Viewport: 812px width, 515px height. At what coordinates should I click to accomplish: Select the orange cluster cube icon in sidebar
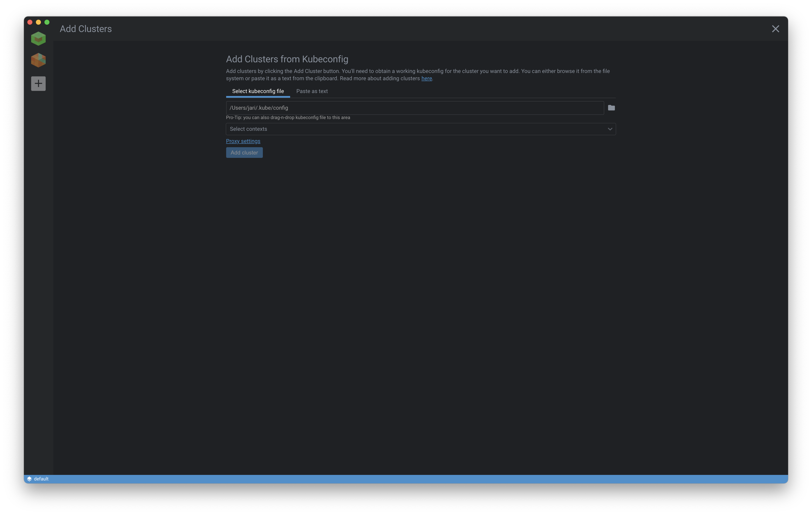[38, 60]
